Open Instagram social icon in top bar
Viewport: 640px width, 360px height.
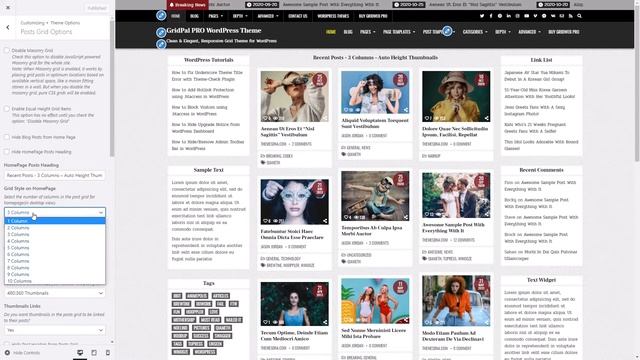(518, 16)
